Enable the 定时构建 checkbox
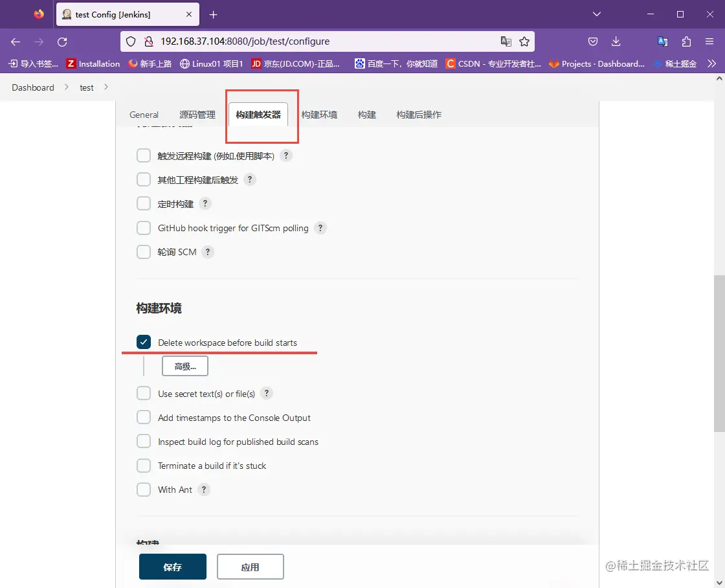The height and width of the screenshot is (588, 725). 143,203
